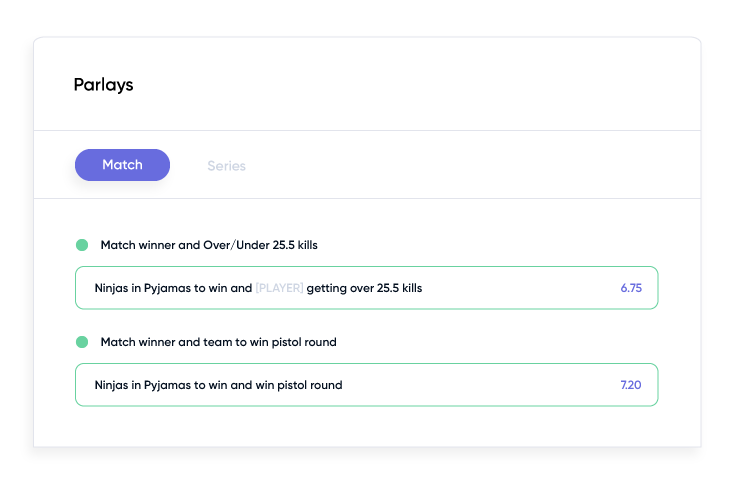Switch to the Series tab
Image resolution: width=732 pixels, height=478 pixels.
click(226, 166)
